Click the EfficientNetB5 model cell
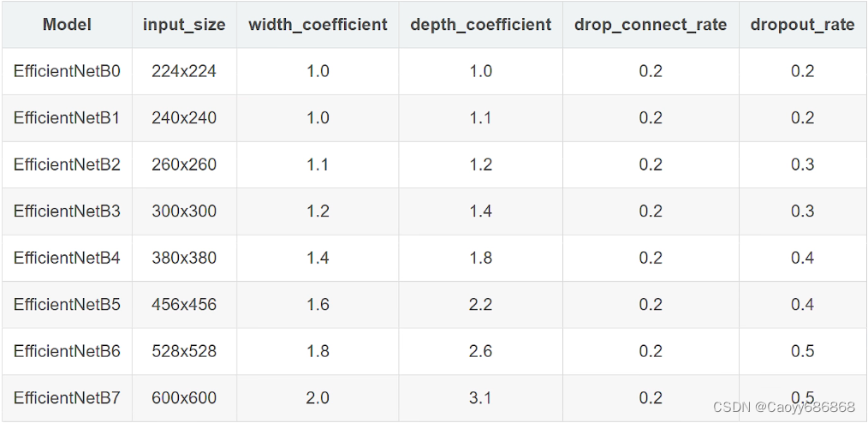868x423 pixels. [x=67, y=305]
